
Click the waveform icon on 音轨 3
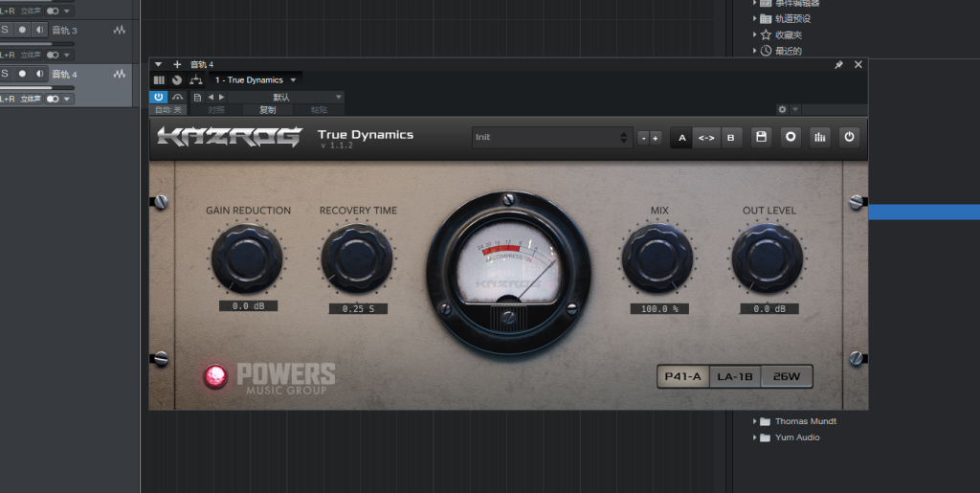pyautogui.click(x=120, y=30)
